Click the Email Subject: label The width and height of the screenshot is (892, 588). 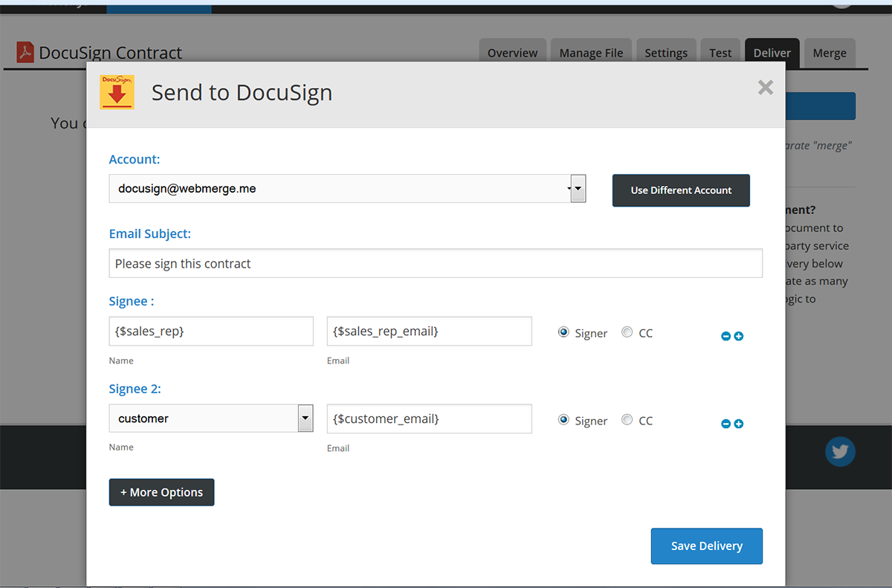[x=150, y=233]
